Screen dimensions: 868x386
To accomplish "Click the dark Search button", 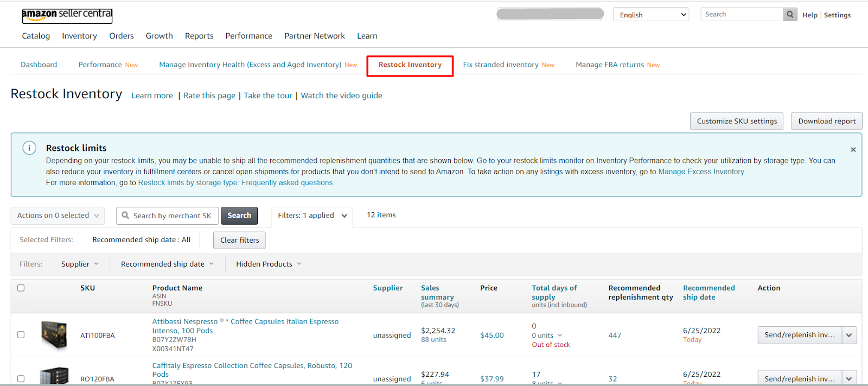I will click(x=239, y=216).
